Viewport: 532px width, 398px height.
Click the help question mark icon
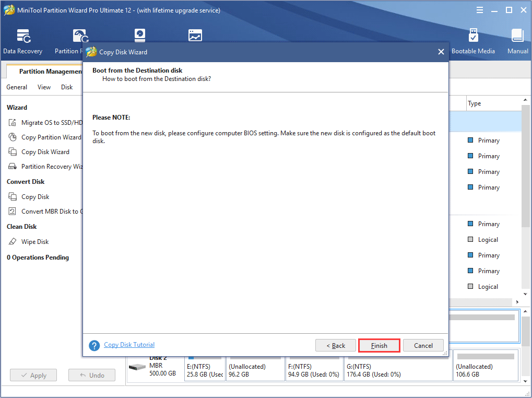tap(94, 346)
